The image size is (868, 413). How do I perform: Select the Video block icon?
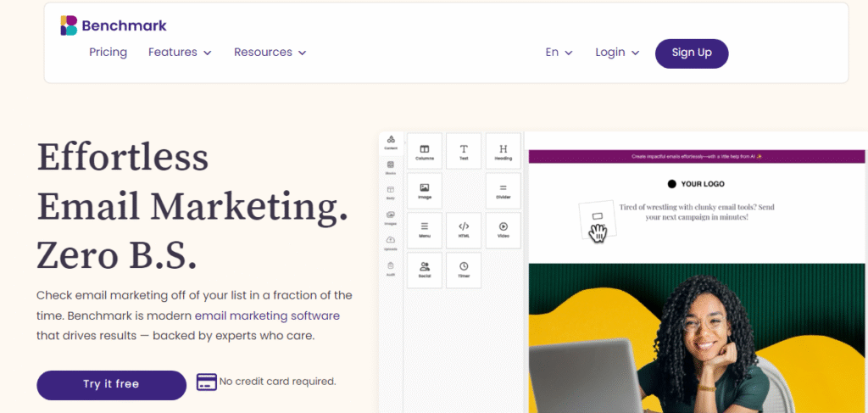[x=503, y=230]
